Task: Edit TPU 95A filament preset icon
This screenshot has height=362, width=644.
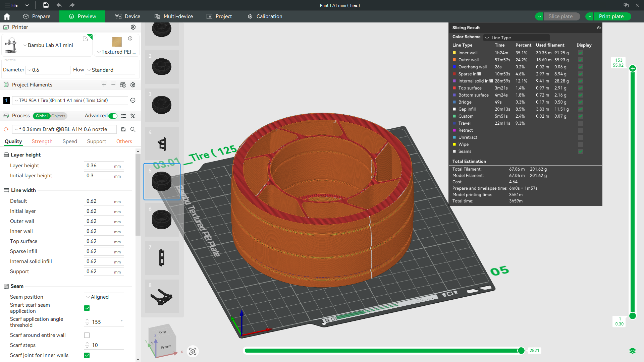Action: pos(133,100)
